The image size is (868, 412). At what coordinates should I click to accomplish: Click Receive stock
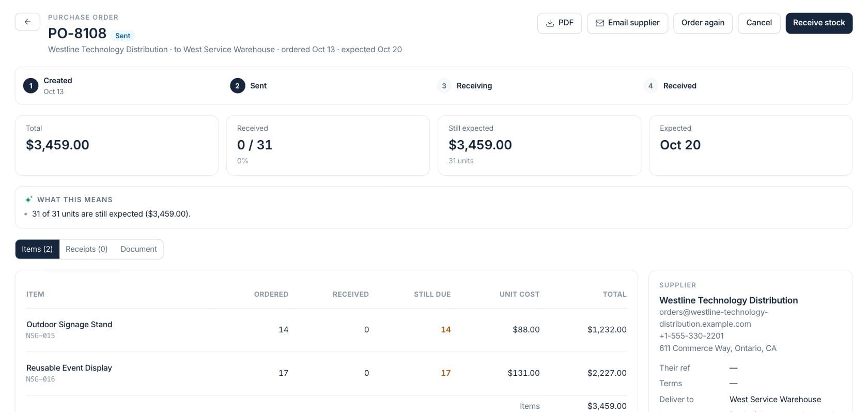click(819, 23)
